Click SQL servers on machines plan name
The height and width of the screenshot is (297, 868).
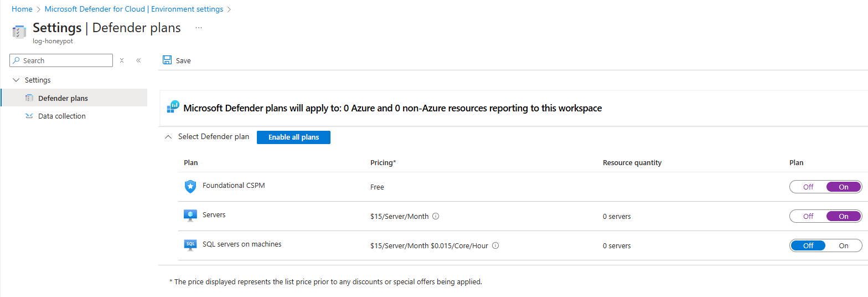click(x=242, y=244)
